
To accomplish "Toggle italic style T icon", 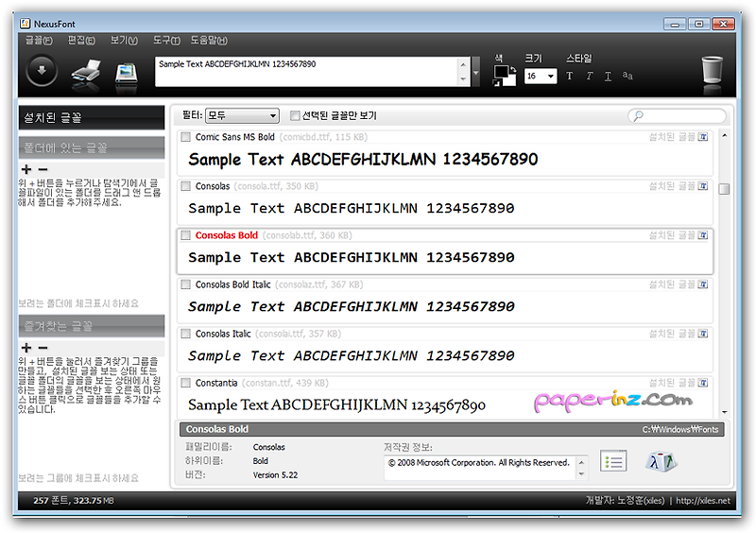I will pyautogui.click(x=589, y=76).
